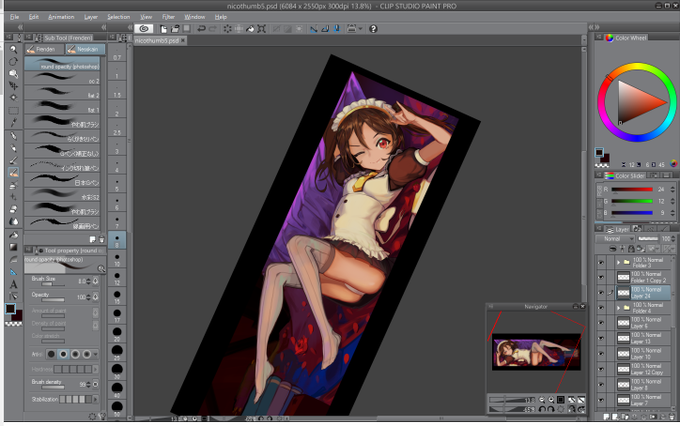Delete layer with trash icon
Screen dimensions: 680x426
tap(671, 416)
